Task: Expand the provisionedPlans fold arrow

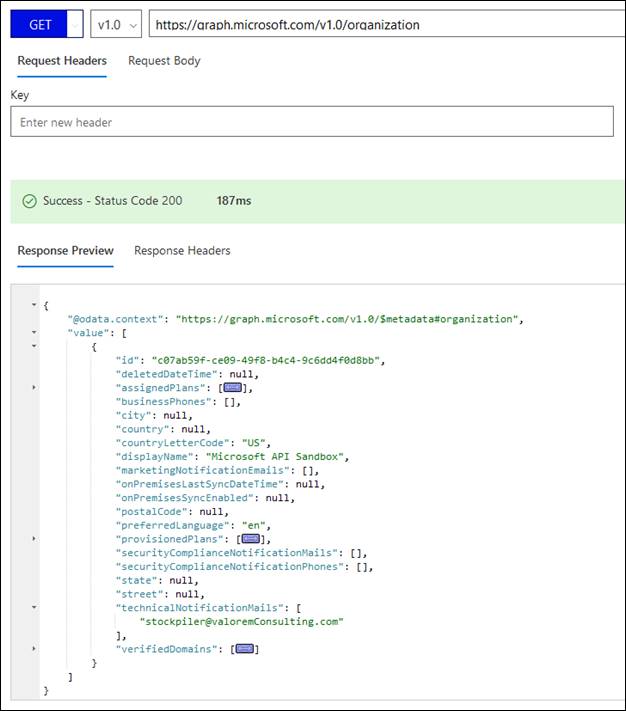Action: (34, 539)
